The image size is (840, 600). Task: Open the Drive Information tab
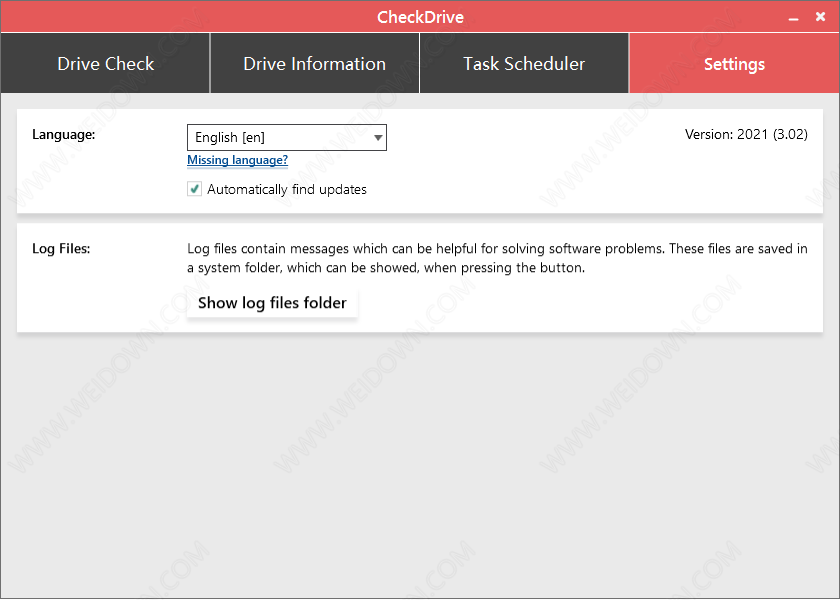314,63
